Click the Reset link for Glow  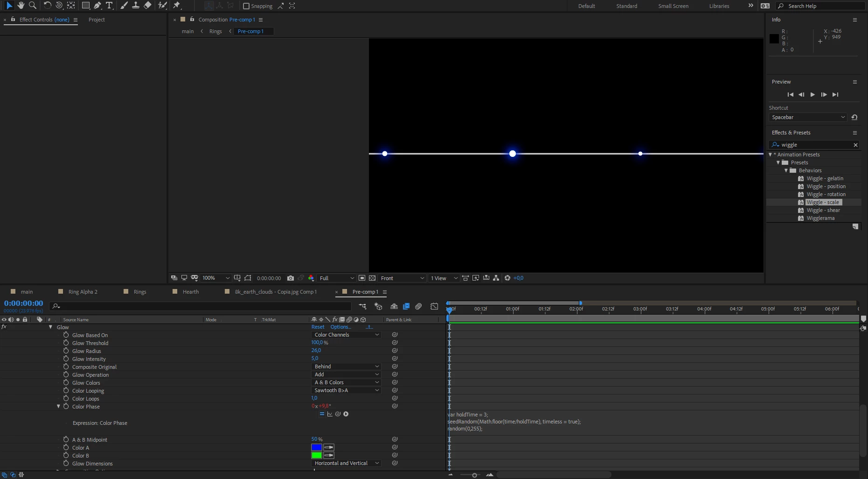(318, 327)
